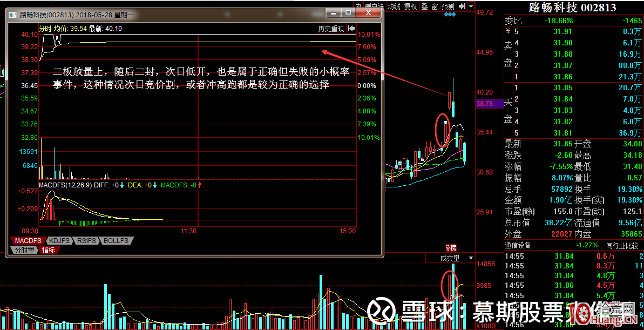Switch to the KDJFS indicator tab

(x=59, y=240)
